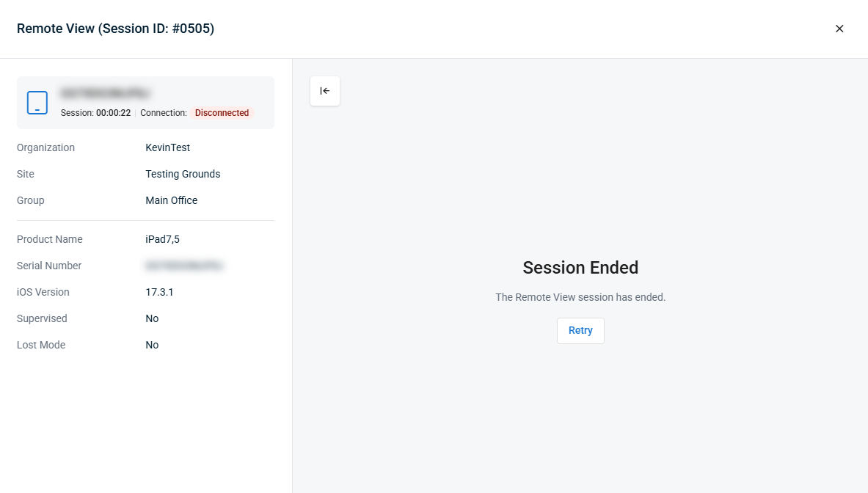This screenshot has width=868, height=493.
Task: Click the Session Ended heading
Action: 580,268
